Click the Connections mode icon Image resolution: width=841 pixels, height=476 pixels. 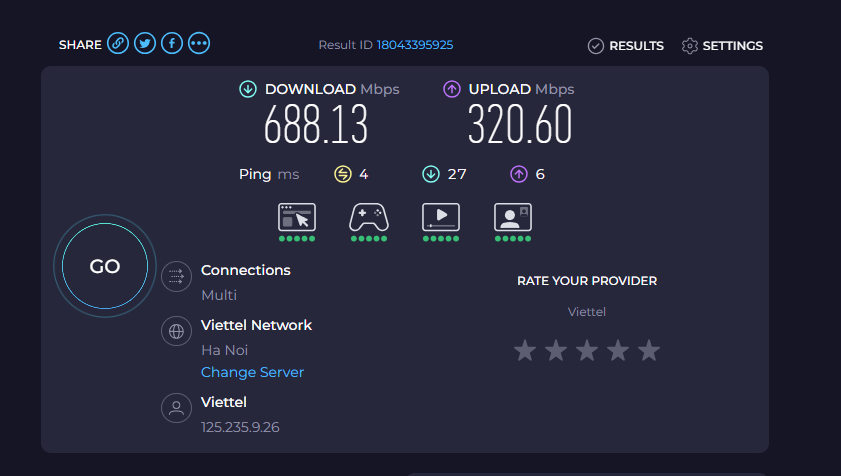tap(176, 276)
